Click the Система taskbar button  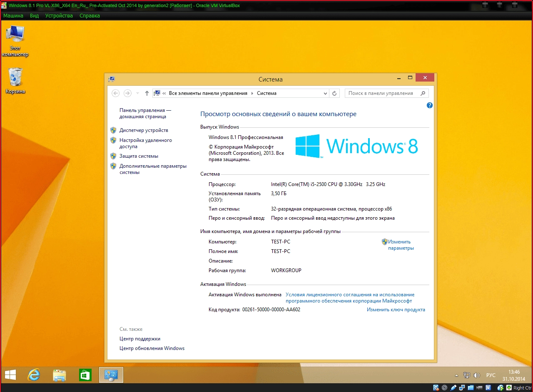coord(111,375)
